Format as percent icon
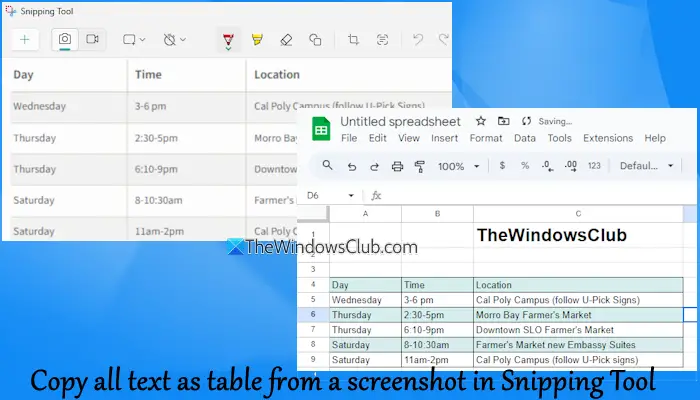This screenshot has height=400, width=700. tap(525, 166)
